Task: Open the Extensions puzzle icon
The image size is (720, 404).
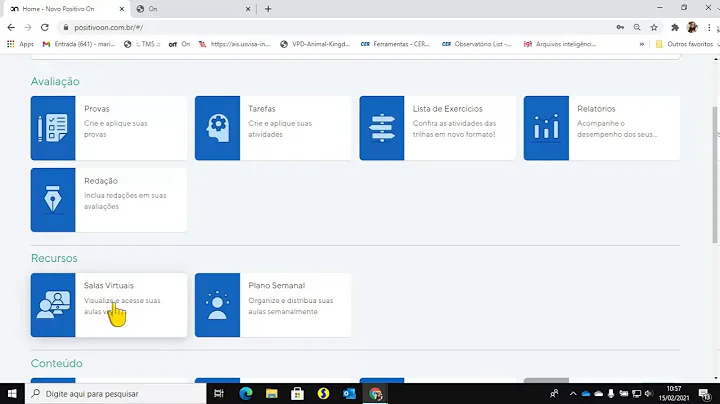Action: tap(675, 28)
